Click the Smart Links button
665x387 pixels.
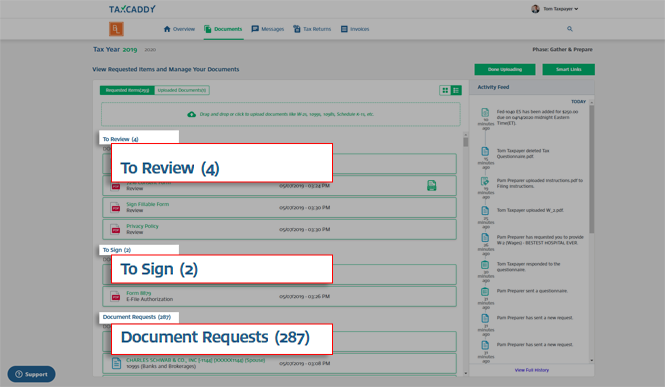(x=568, y=69)
